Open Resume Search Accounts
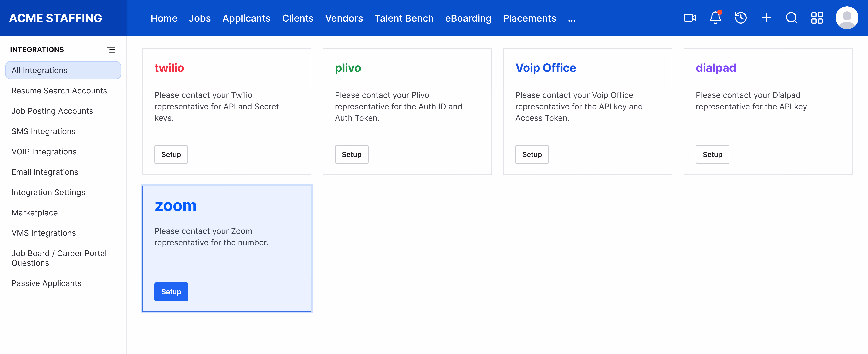Image resolution: width=868 pixels, height=354 pixels. point(59,91)
